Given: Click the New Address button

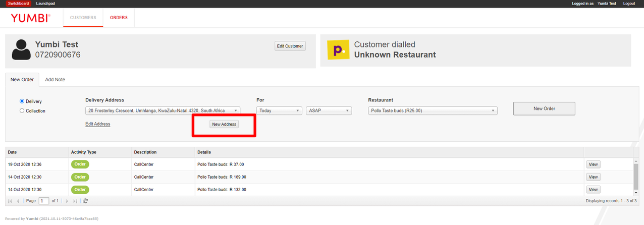Looking at the screenshot, I should pyautogui.click(x=224, y=124).
